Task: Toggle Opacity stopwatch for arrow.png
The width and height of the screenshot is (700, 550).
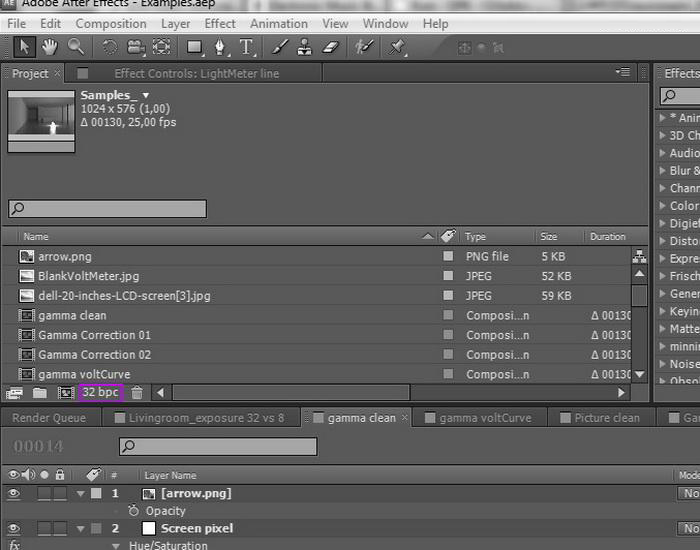Action: (133, 510)
